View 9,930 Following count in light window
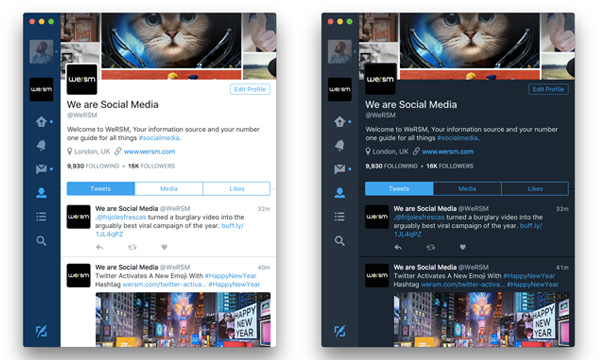 tap(93, 166)
